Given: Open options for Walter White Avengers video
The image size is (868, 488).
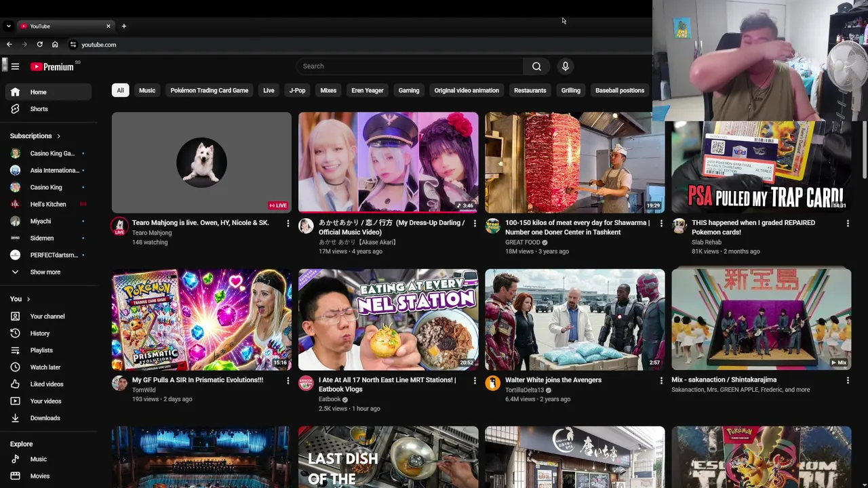Looking at the screenshot, I should [661, 380].
